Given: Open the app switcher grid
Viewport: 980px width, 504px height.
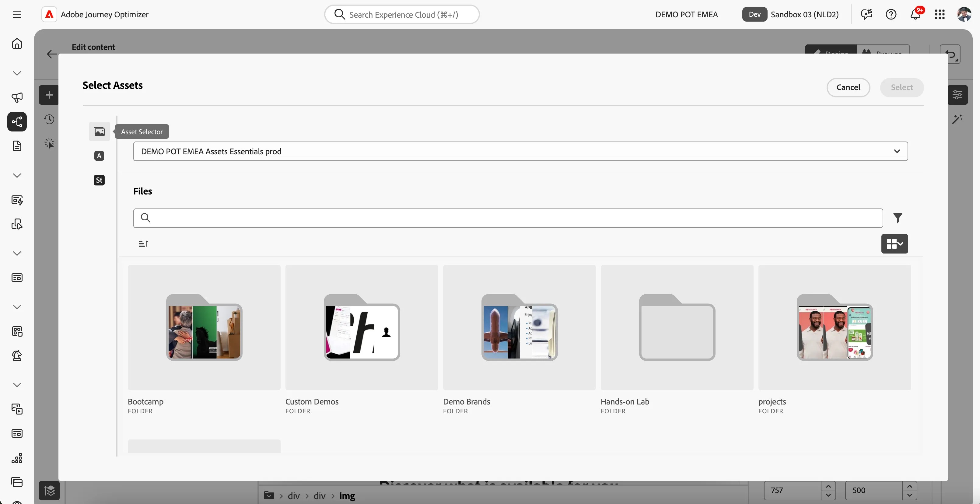Looking at the screenshot, I should (x=939, y=14).
